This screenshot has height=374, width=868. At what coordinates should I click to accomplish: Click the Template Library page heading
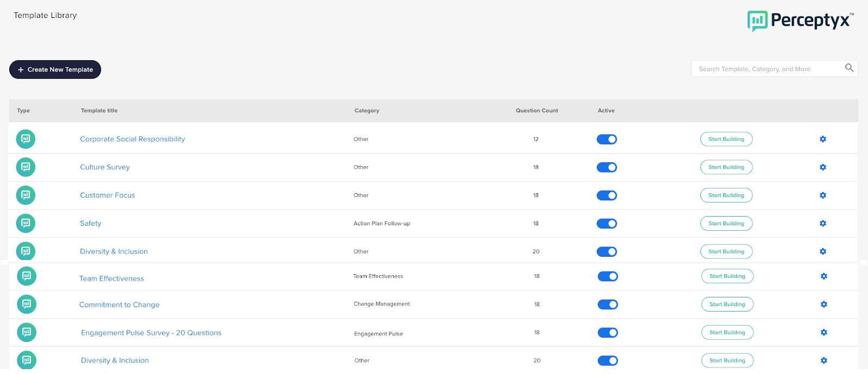(45, 15)
